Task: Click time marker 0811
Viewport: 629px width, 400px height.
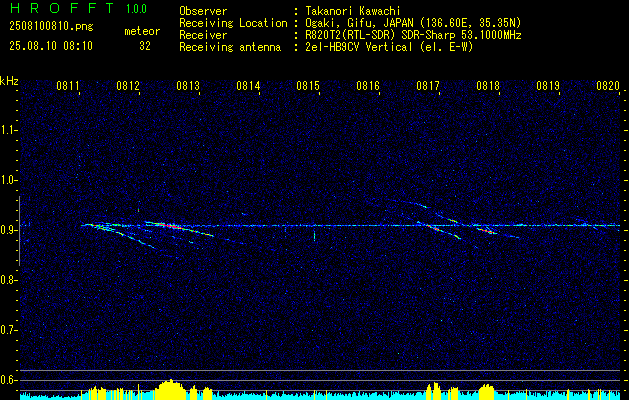Action: coord(67,85)
